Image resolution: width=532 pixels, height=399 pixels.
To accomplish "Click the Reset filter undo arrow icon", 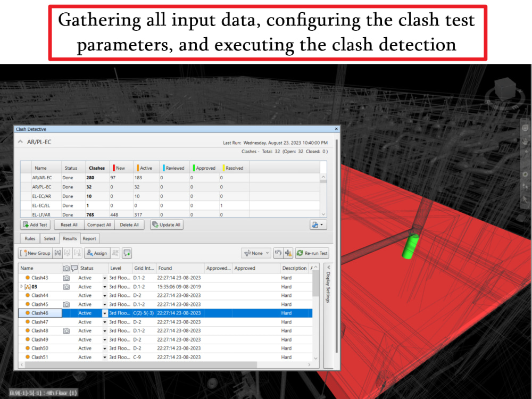I will 278,253.
